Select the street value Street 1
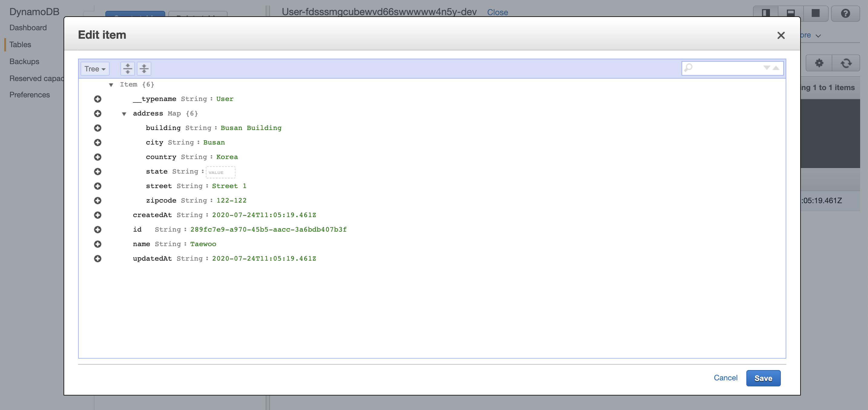 pyautogui.click(x=229, y=186)
